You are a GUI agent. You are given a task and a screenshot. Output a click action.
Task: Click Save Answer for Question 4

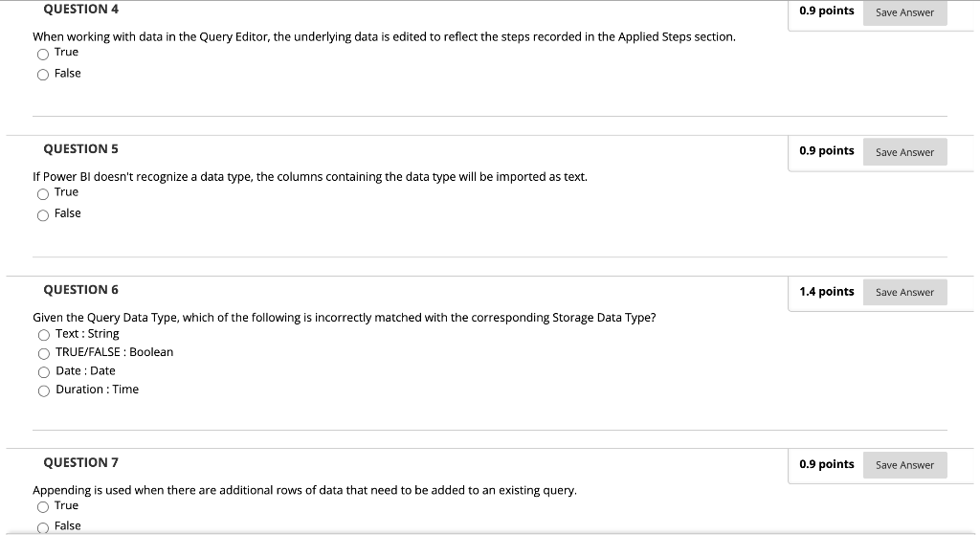(904, 12)
